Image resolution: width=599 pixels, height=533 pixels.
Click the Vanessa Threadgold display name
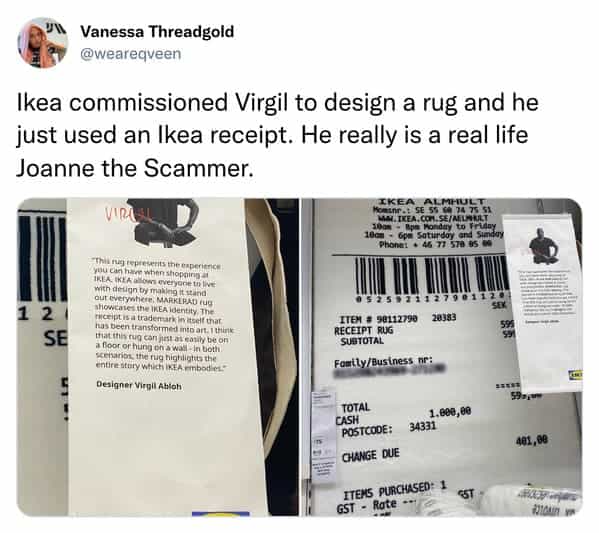point(157,32)
